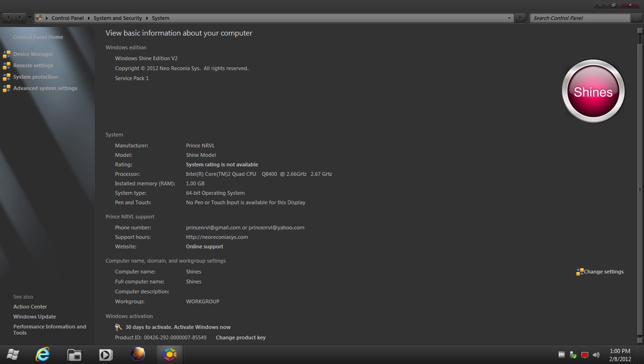The image size is (644, 364).
Task: Launch Windows Explorer folder icon in taskbar
Action: pyautogui.click(x=74, y=355)
